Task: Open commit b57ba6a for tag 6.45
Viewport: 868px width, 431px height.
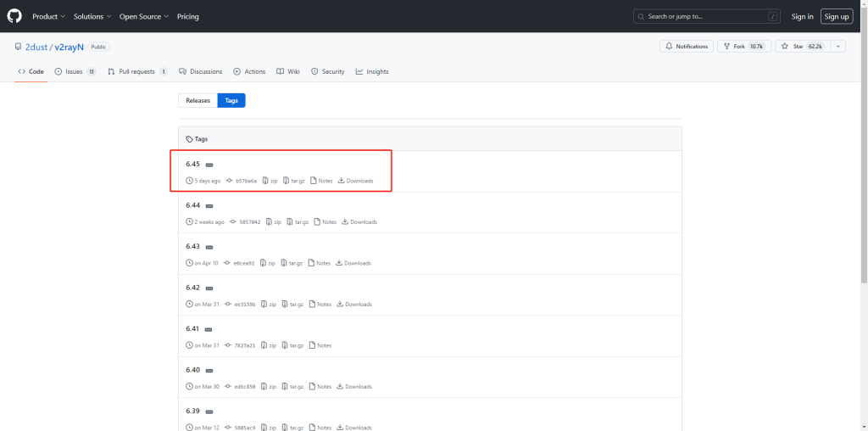Action: pyautogui.click(x=242, y=181)
